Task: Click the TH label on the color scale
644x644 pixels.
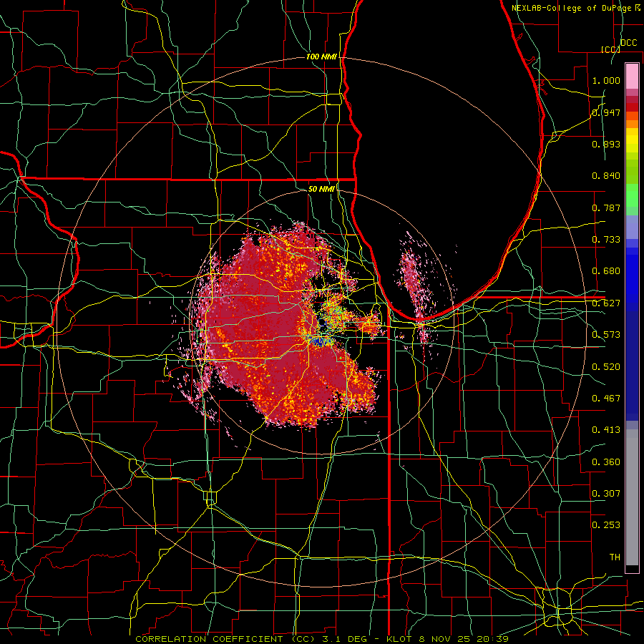Action: pos(615,557)
